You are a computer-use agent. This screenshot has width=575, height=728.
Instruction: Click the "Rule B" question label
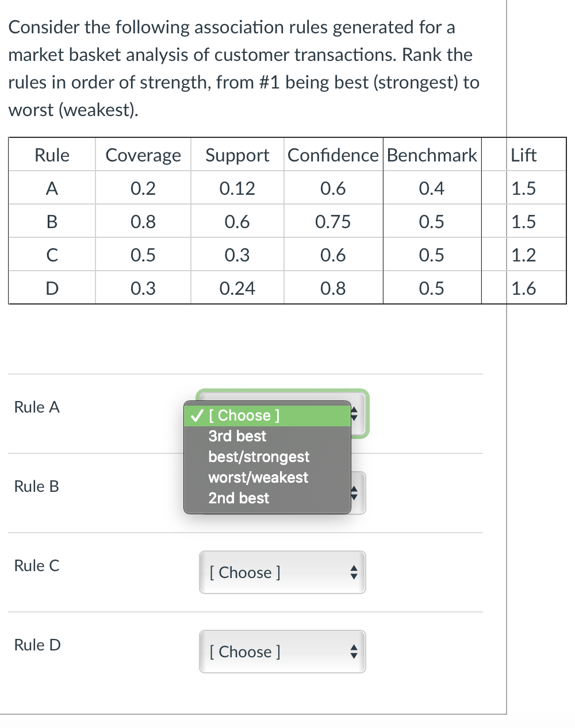tap(37, 486)
